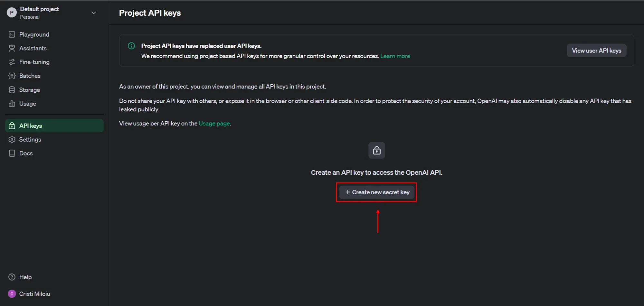Viewport: 644px width, 306px height.
Task: Expand the Default project dropdown chevron
Action: coord(94,13)
